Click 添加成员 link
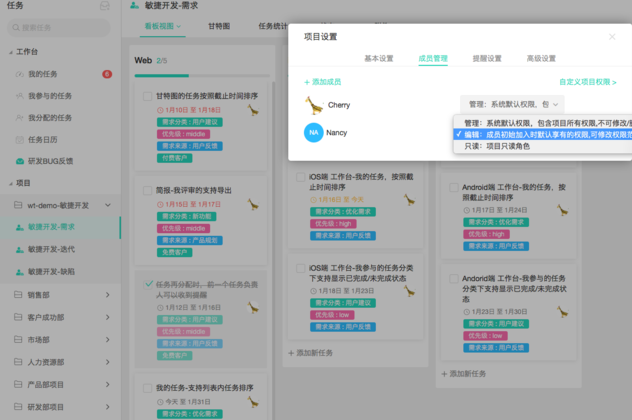 pos(322,82)
